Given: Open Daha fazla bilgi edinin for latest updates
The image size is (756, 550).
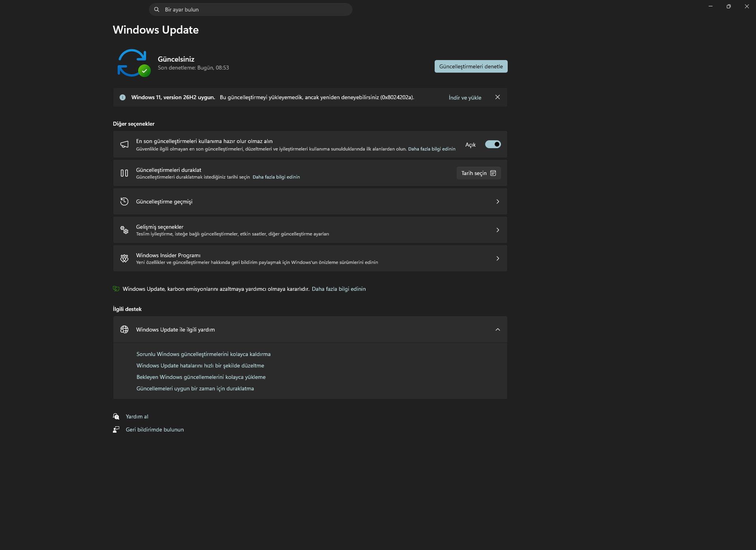Looking at the screenshot, I should tap(432, 149).
